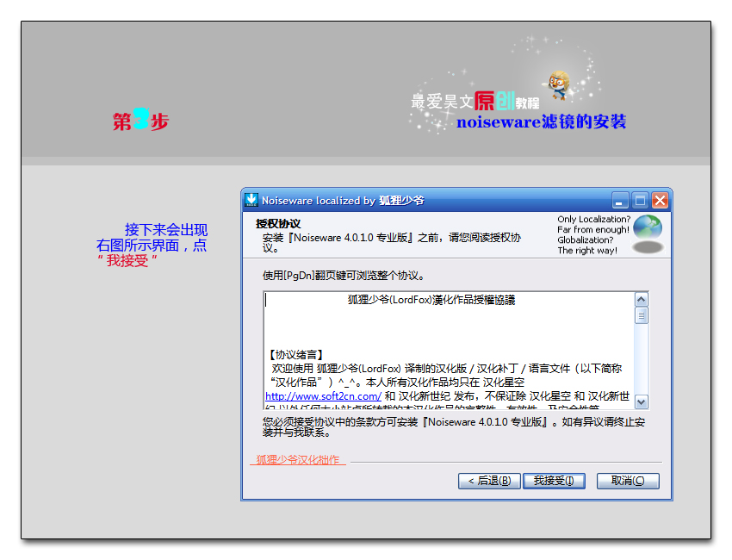
Task: Go back with the 后退(B) button
Action: pos(489,481)
